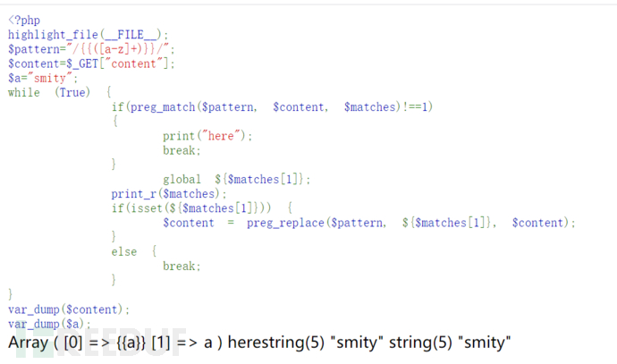Click the "smity" string assigned to $a
The width and height of the screenshot is (617, 364).
click(50, 79)
